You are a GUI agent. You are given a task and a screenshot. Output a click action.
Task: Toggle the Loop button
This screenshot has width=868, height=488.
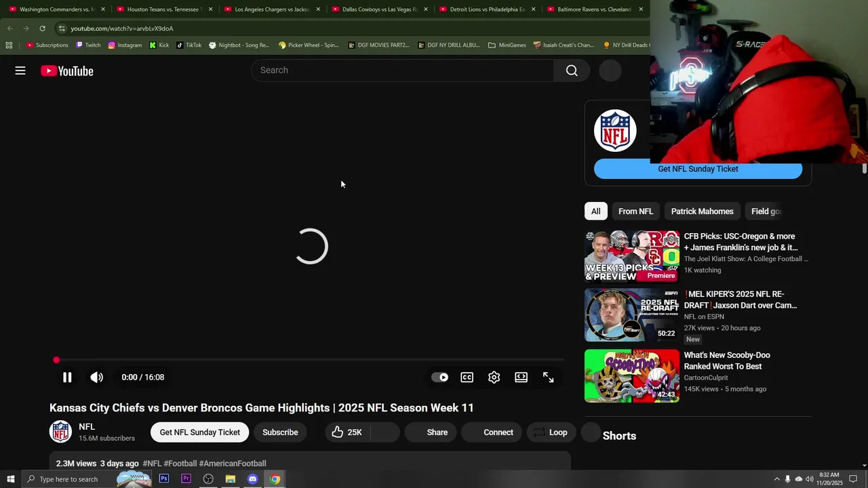(551, 432)
